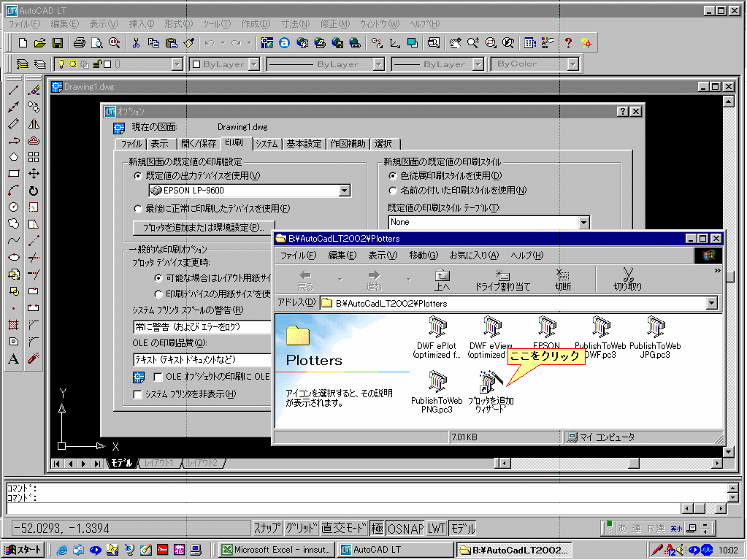Select 可能な場合はレイアウト用紙サイズ radio button
This screenshot has width=747, height=560.
coord(158,277)
